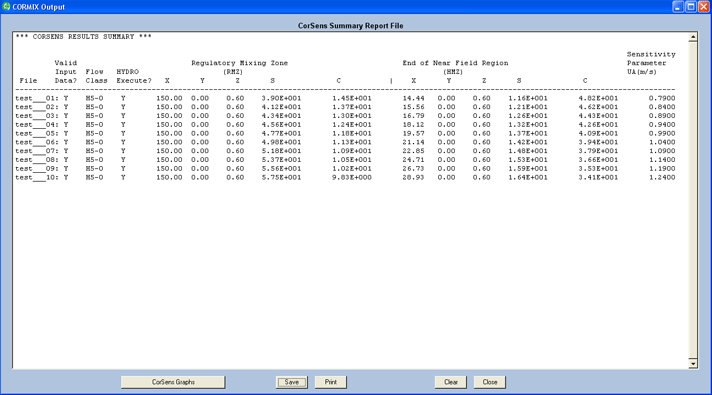Click the Regulatory Mixing Zone heading
This screenshot has height=395, width=712.
[x=239, y=63]
